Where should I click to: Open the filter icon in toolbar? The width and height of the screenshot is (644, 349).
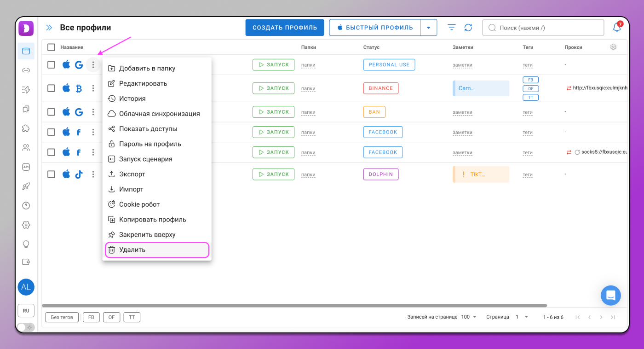point(452,28)
